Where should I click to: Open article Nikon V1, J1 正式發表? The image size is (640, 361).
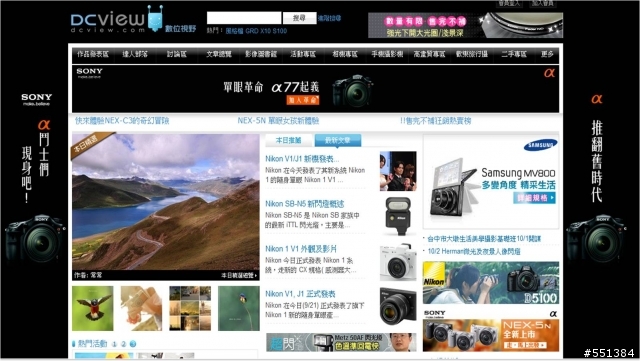(300, 294)
